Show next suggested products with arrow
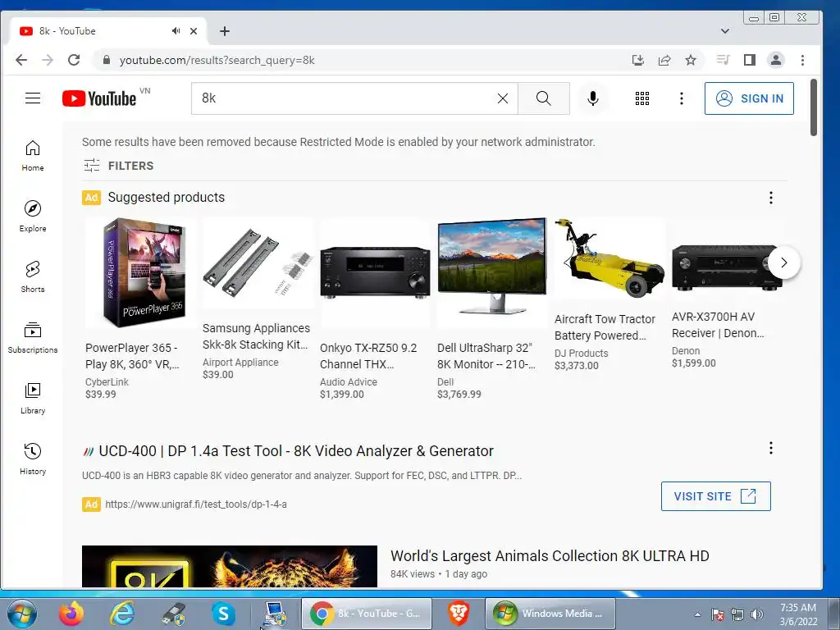This screenshot has height=630, width=840. click(x=783, y=262)
